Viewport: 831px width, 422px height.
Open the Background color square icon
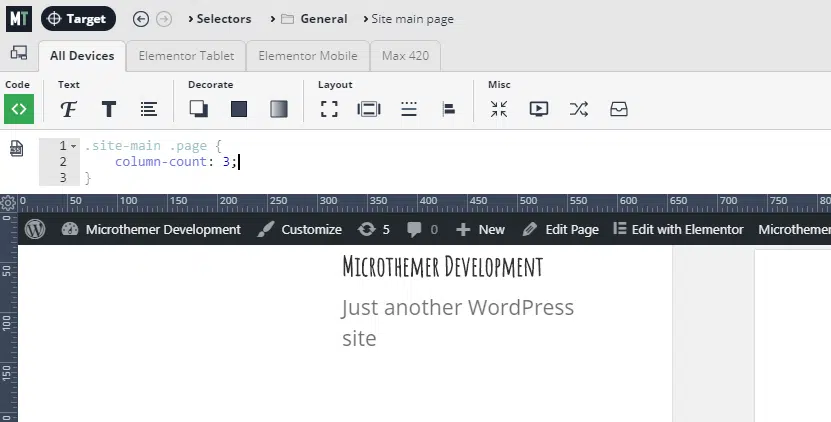coord(239,109)
